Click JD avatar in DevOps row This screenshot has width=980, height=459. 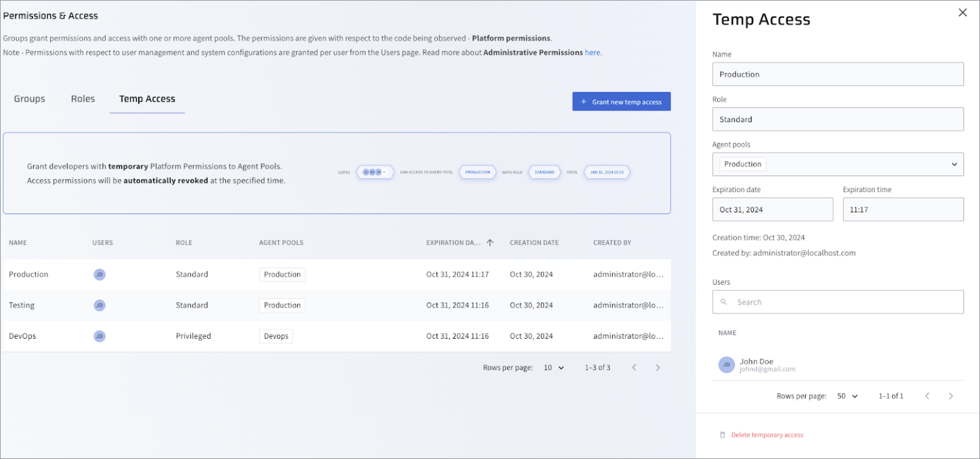[x=99, y=336]
